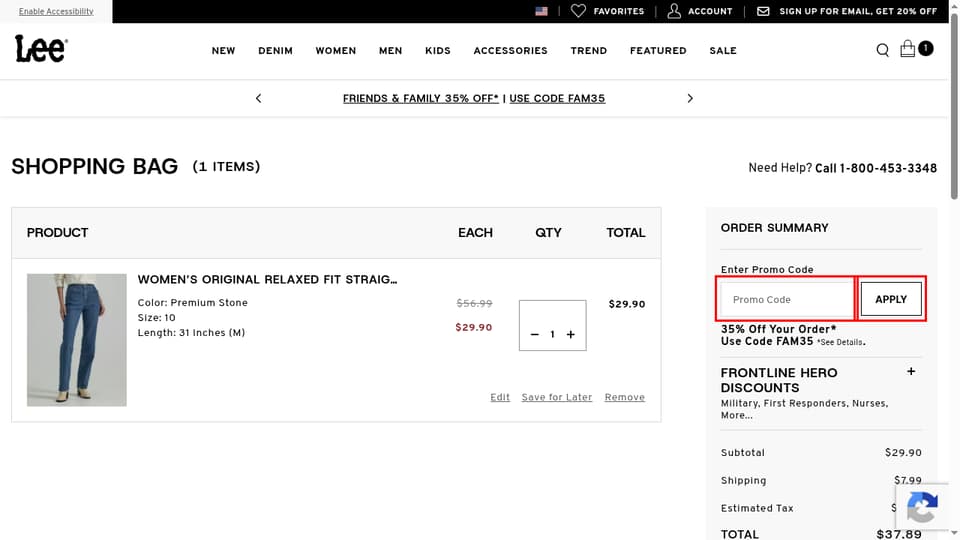Open the shopping bag icon
Viewport: 960px width, 540px height.
pos(907,49)
